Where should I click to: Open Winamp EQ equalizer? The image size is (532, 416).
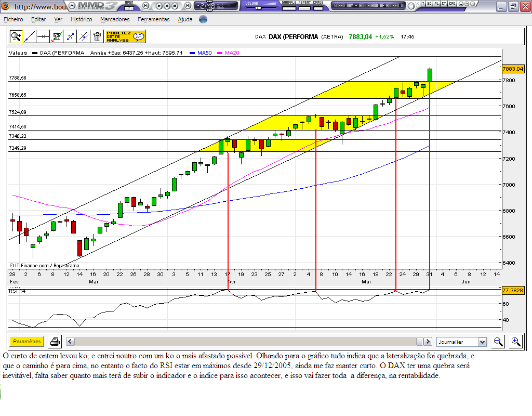point(430,4)
